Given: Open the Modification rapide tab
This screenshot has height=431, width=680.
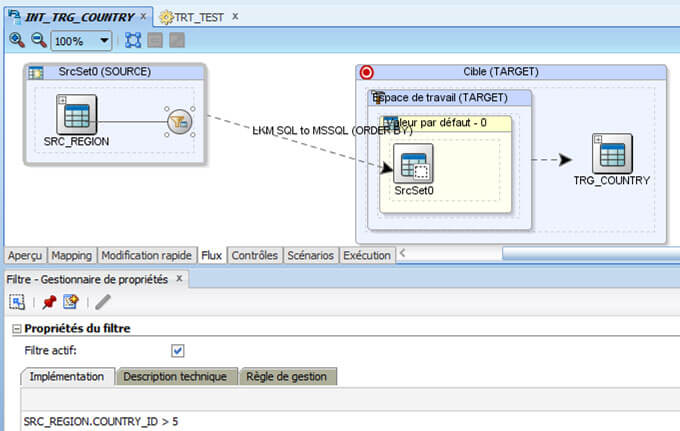Looking at the screenshot, I should pyautogui.click(x=147, y=255).
